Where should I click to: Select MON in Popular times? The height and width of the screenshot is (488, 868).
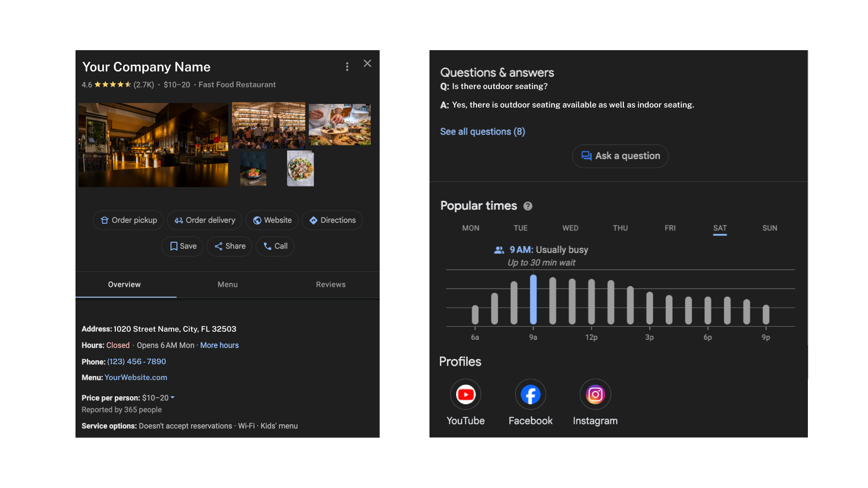coord(470,228)
